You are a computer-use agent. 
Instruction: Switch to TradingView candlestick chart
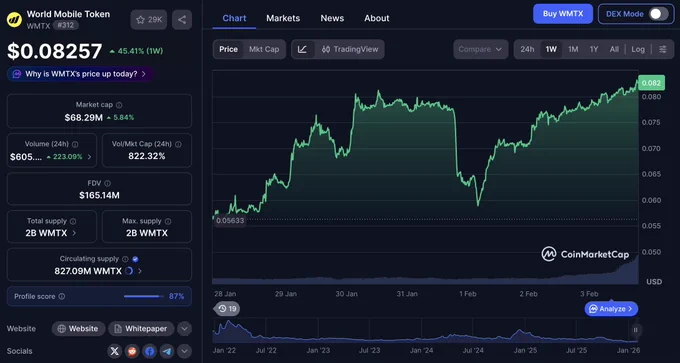[x=350, y=49]
